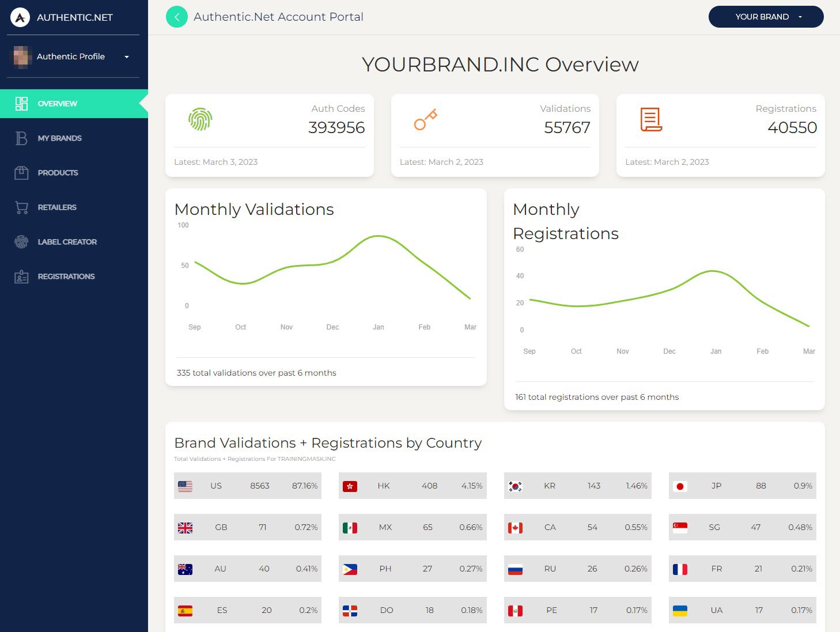This screenshot has width=840, height=632.
Task: Click the Overview grid icon in sidebar
Action: click(21, 104)
